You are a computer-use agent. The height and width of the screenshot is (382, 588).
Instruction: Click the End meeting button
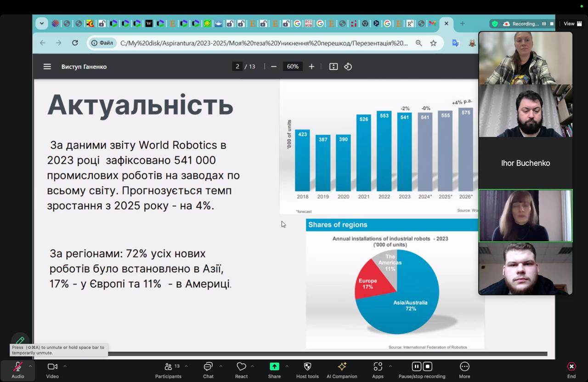pos(571,370)
